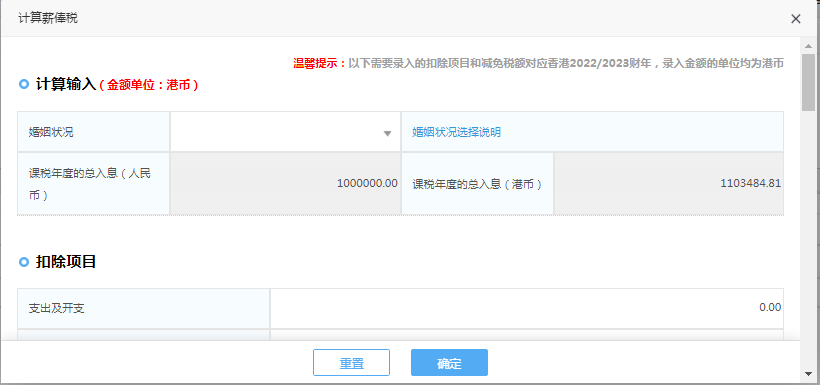Click the scrollbar down arrow
This screenshot has width=820, height=385.
pos(808,373)
